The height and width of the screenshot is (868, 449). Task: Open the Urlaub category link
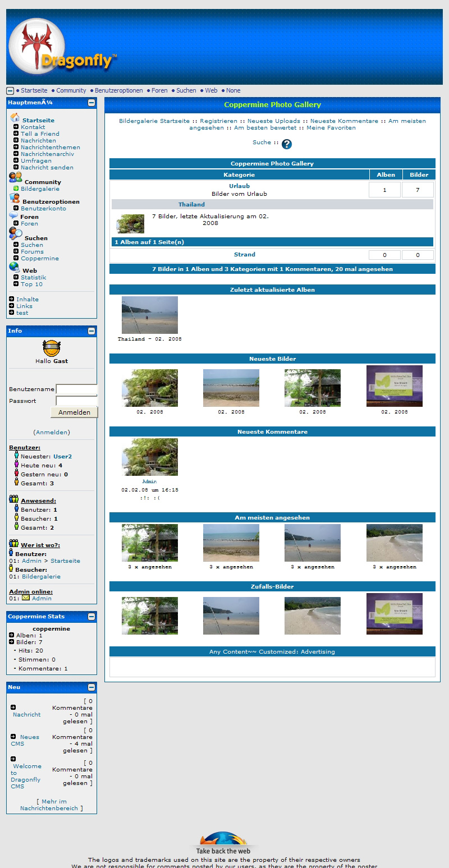click(x=239, y=186)
